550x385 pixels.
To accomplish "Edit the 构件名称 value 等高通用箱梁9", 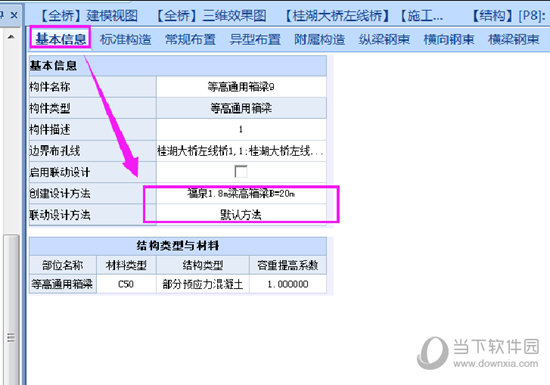I will click(241, 87).
